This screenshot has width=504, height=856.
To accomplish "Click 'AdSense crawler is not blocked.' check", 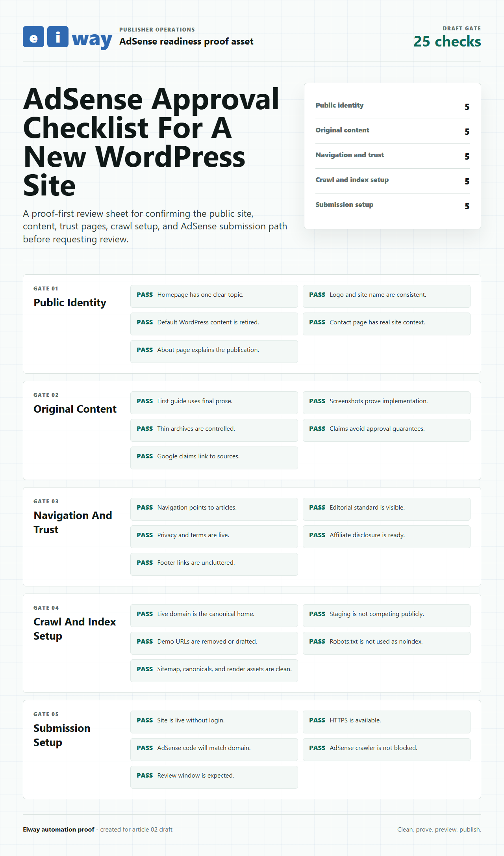I will coord(387,750).
